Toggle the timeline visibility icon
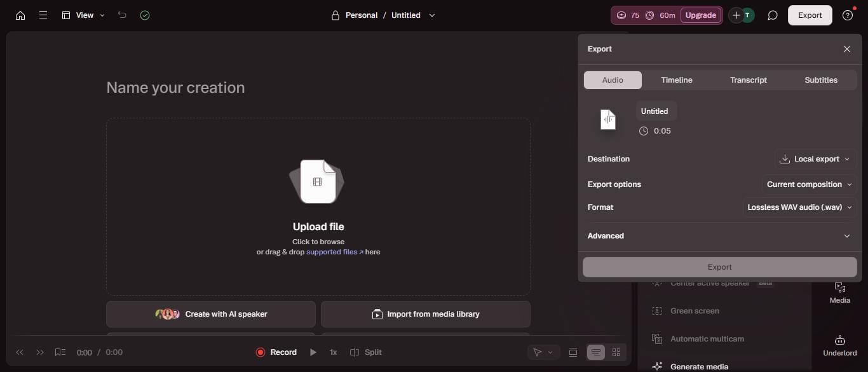 [x=573, y=352]
